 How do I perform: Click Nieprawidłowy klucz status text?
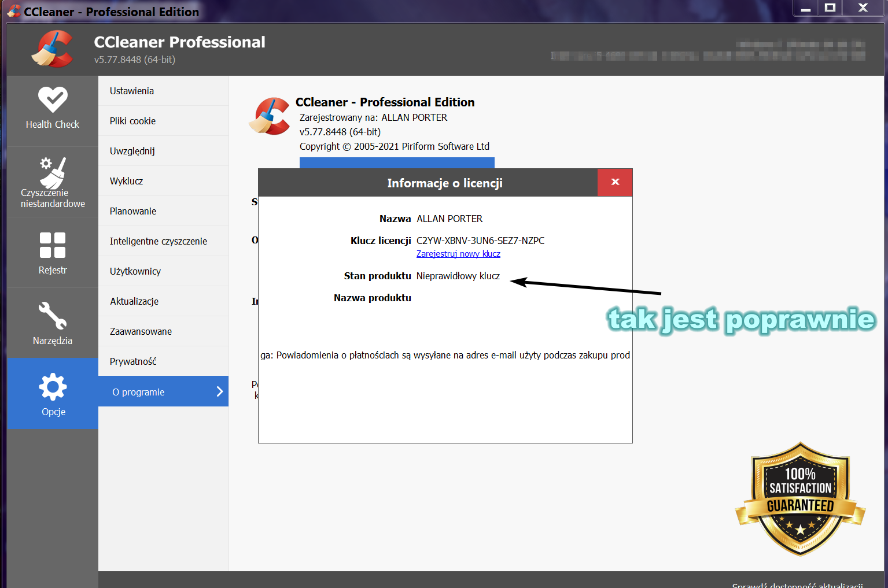458,276
